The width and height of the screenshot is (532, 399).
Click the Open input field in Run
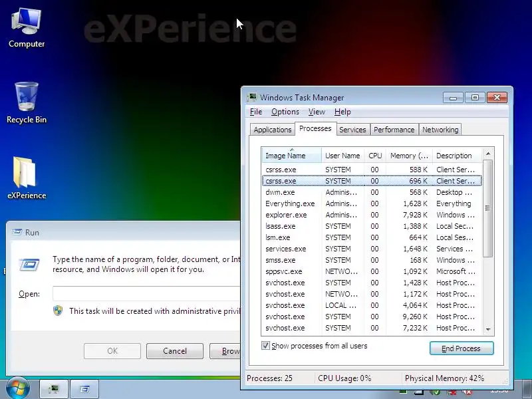[146, 293]
